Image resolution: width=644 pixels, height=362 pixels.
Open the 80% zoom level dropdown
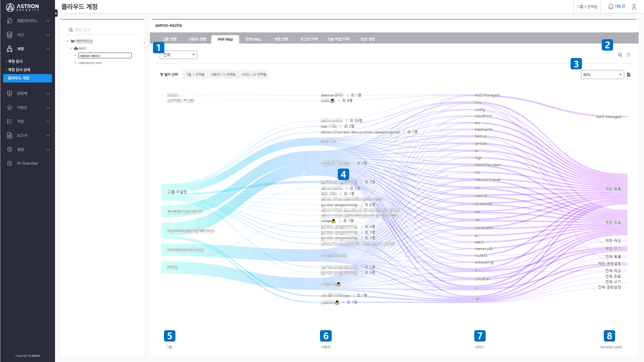[x=602, y=75]
